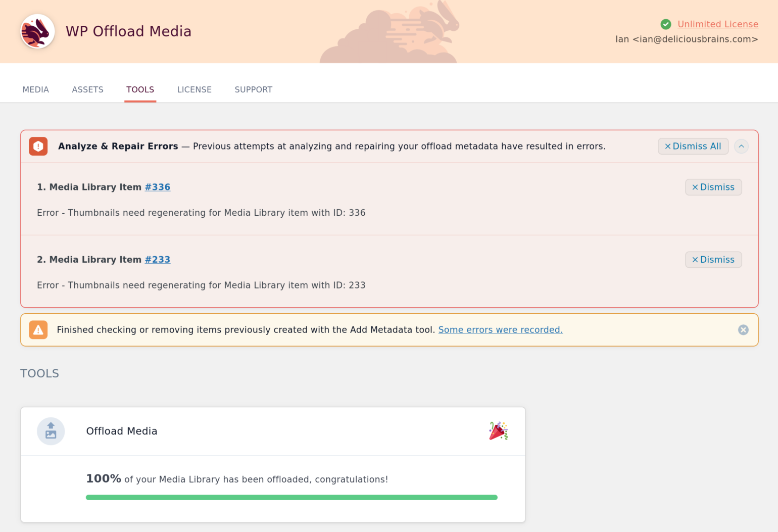Click the Offload Media tool title
The width and height of the screenshot is (778, 532).
122,431
